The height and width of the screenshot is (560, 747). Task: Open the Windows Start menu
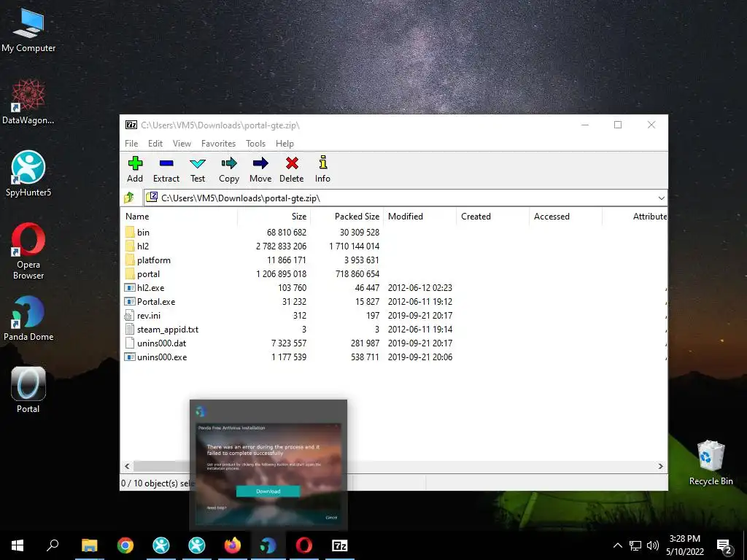click(18, 545)
